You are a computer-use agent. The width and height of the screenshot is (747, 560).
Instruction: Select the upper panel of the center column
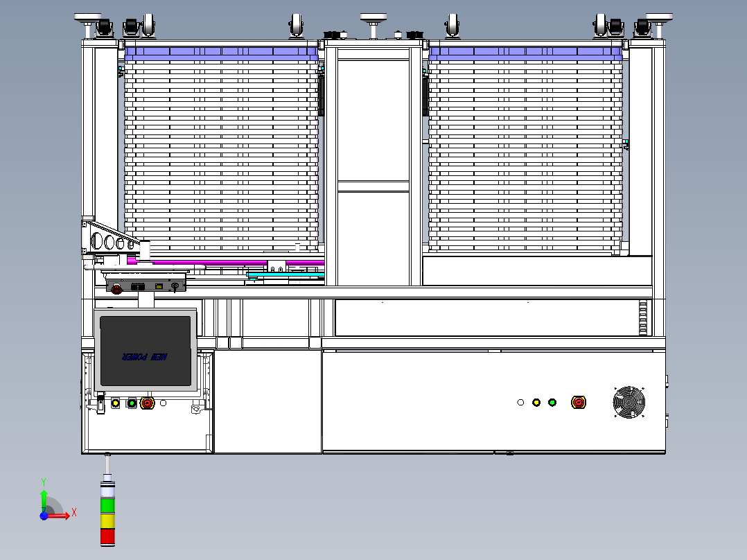tap(373, 120)
